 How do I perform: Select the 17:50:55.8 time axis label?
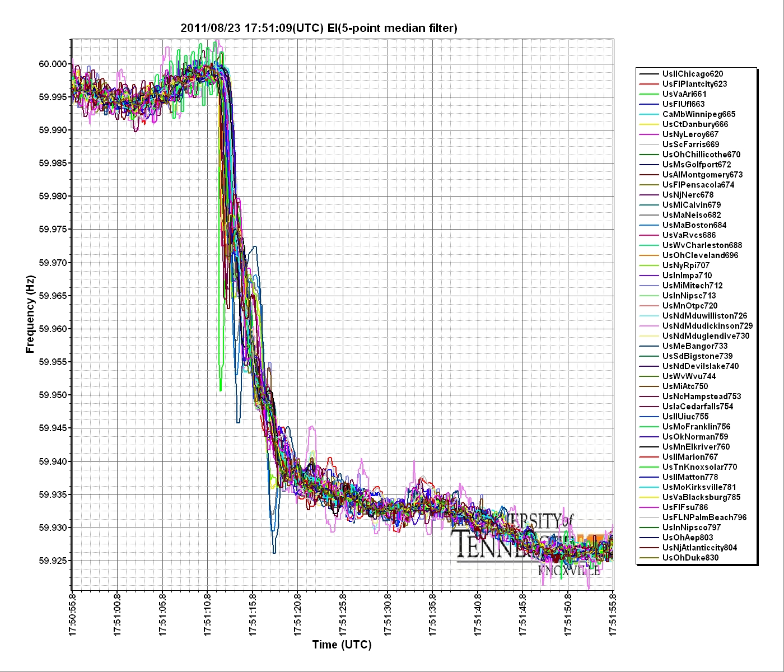point(72,614)
